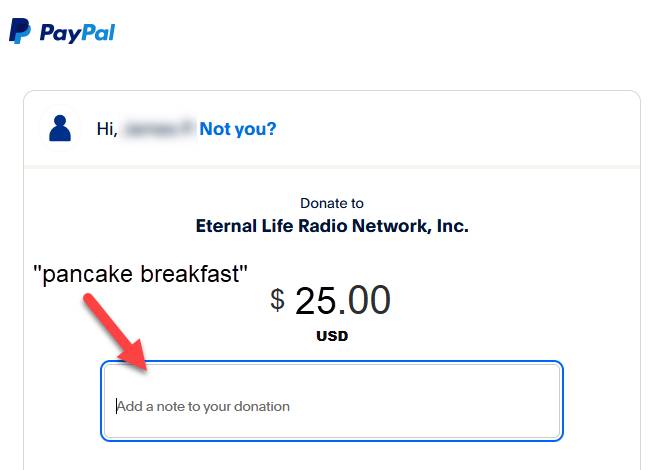Click the "Donate to" label
This screenshot has height=470, width=650.
tap(332, 203)
